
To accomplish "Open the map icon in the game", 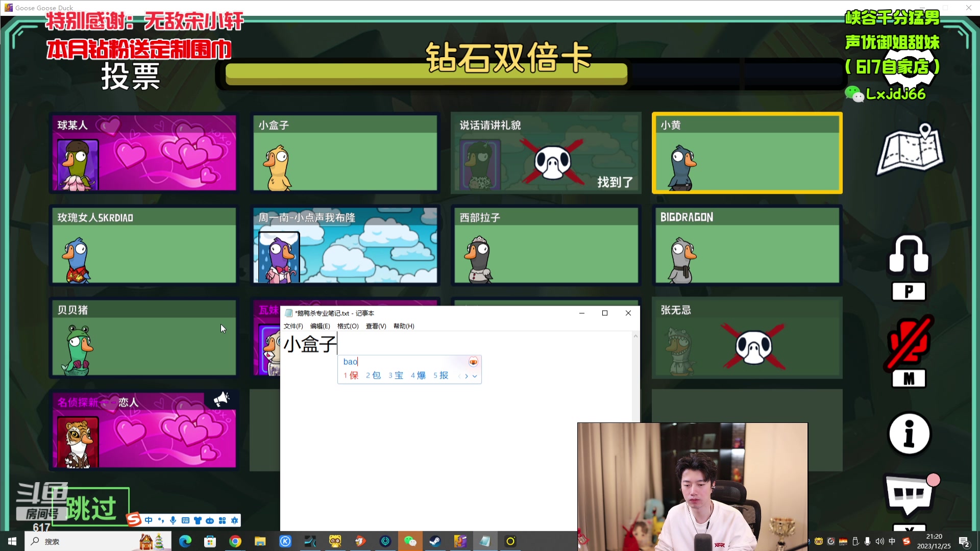I will click(x=911, y=149).
